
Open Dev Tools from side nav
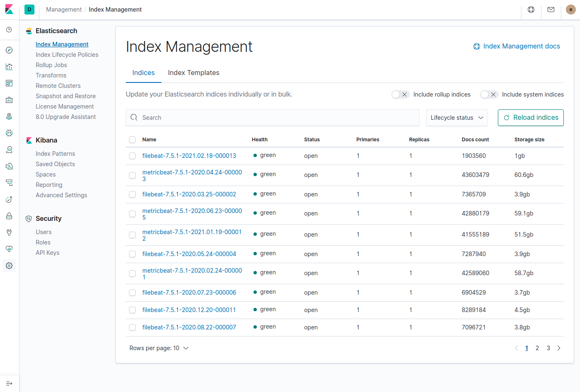(9, 232)
